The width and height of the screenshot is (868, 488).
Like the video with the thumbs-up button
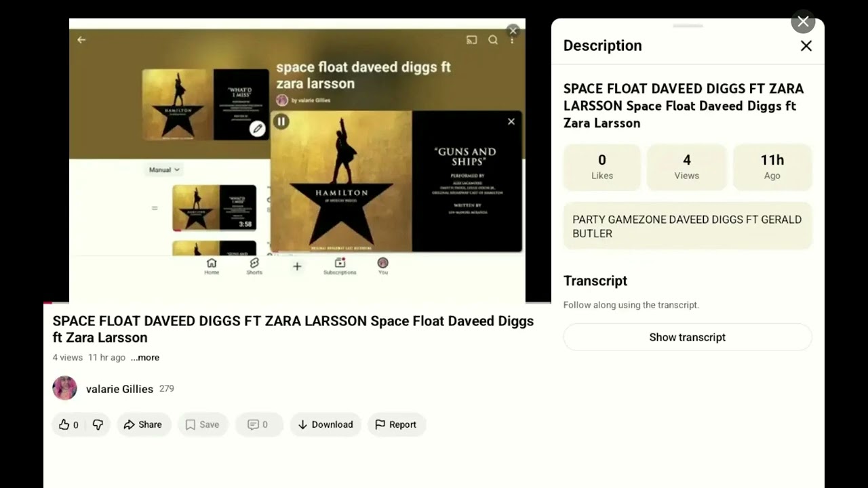[x=68, y=424]
